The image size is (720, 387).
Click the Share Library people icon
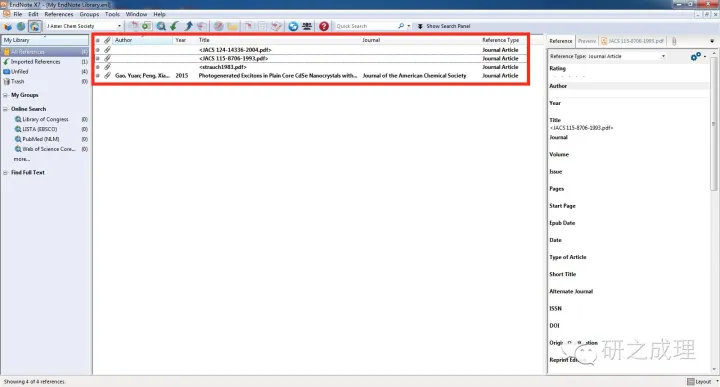(307, 26)
